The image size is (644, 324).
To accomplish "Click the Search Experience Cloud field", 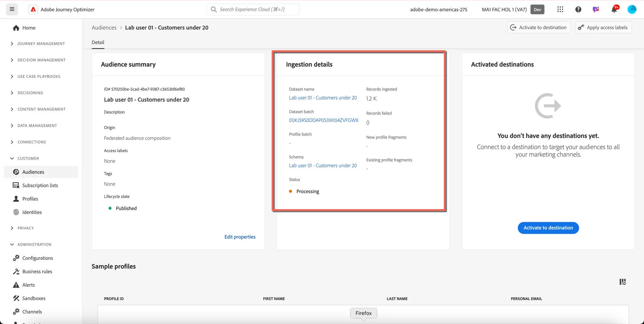I will 253,9.
